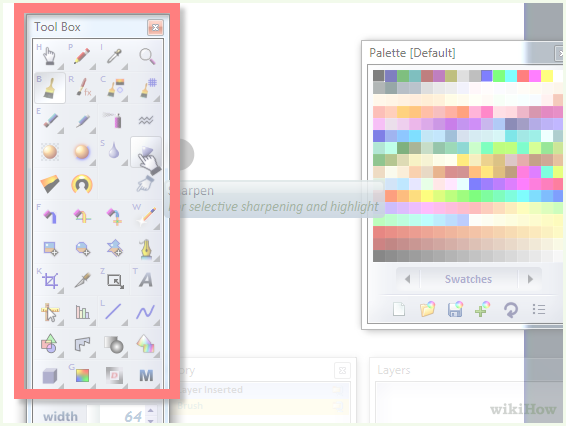Choose the Magic Wand tool (W)
The height and width of the screenshot is (426, 566).
point(146,216)
